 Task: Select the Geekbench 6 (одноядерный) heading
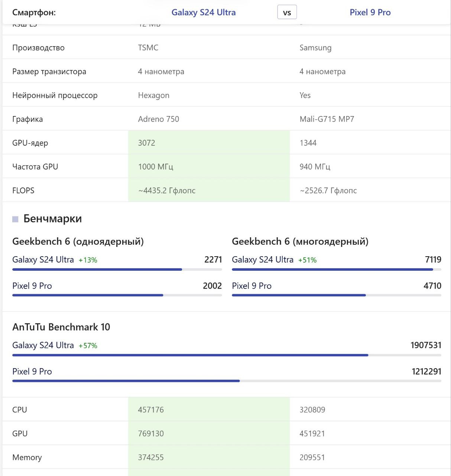78,241
